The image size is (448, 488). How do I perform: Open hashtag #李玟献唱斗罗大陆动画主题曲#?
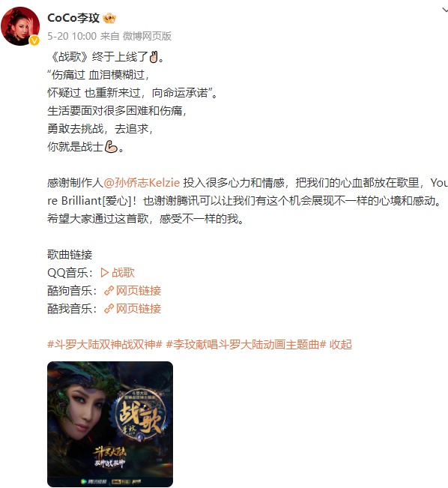coord(246,345)
